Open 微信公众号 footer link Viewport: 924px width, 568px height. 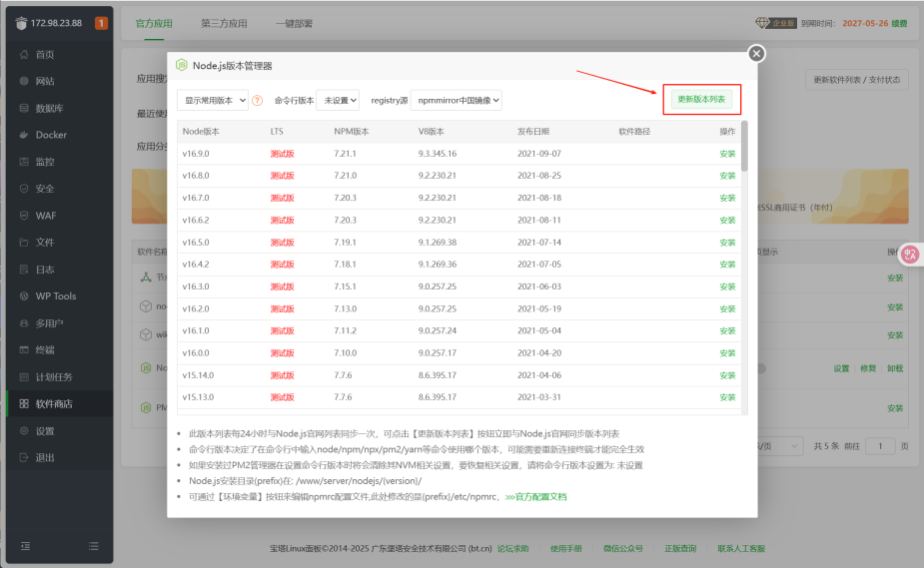[x=623, y=549]
